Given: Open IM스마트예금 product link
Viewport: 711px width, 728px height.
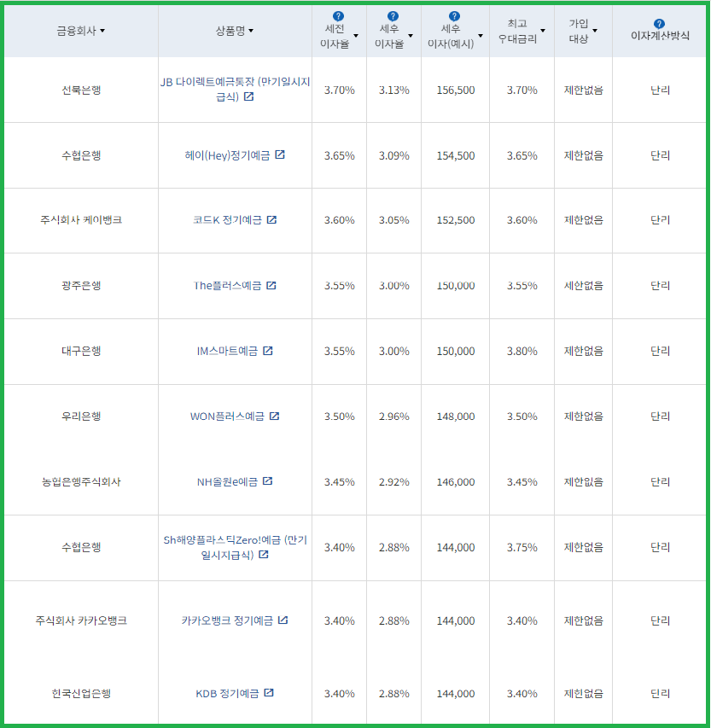Looking at the screenshot, I should point(227,351).
